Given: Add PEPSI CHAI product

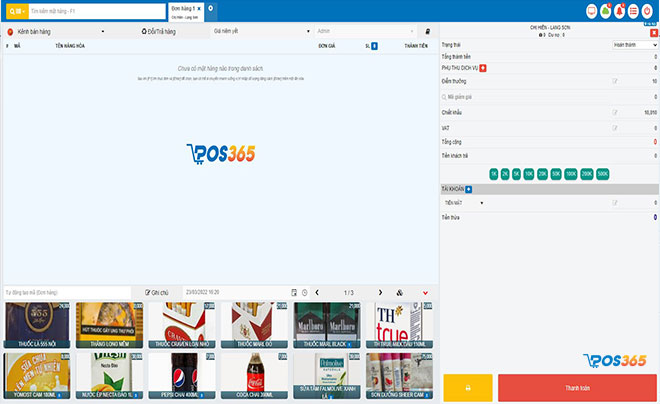Looking at the screenshot, I should point(182,376).
